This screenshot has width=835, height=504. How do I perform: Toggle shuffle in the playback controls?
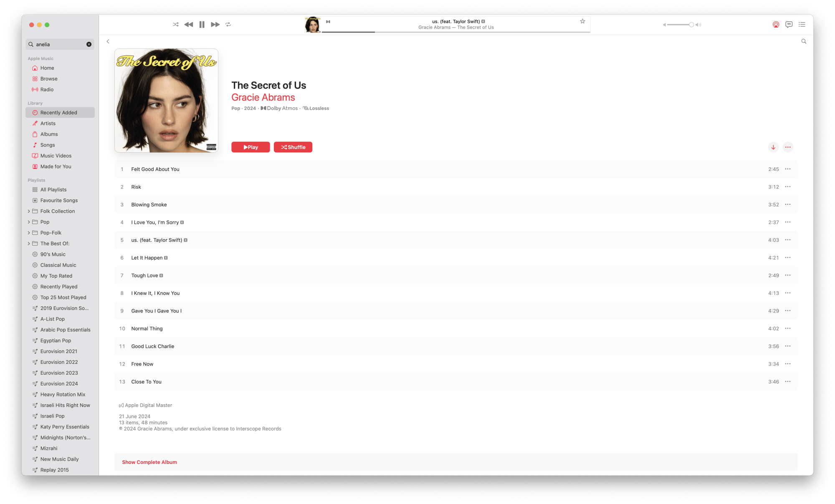click(x=175, y=25)
